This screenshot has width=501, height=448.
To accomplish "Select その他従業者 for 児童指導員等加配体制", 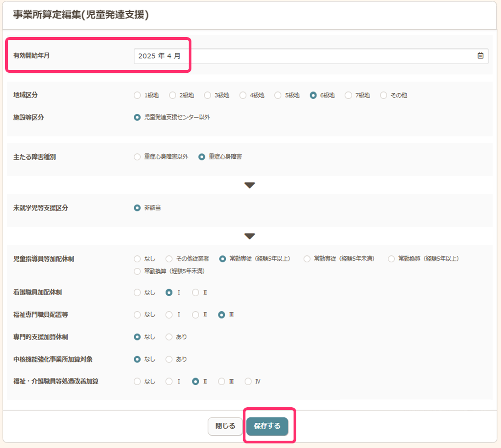I will point(169,259).
